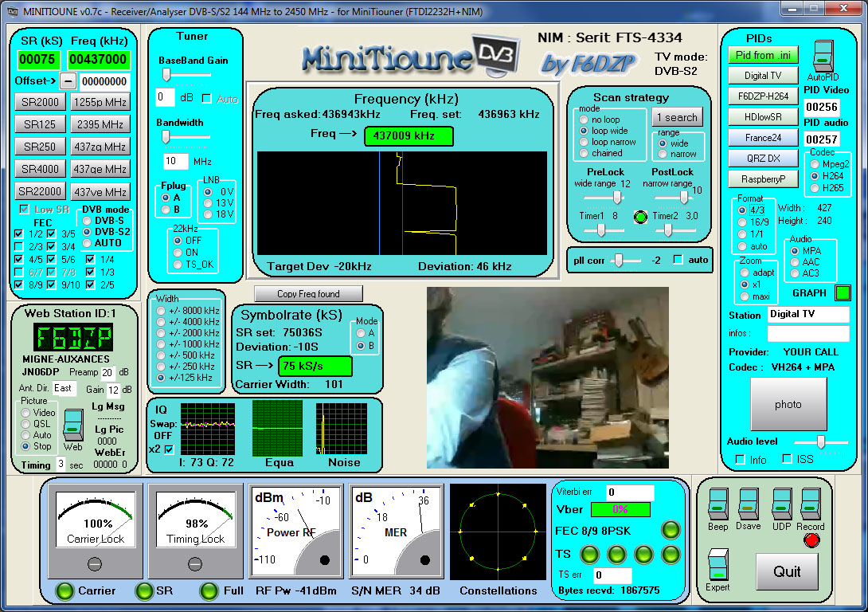Click the green GRAPH indicator square
The width and height of the screenshot is (868, 612).
point(845,294)
